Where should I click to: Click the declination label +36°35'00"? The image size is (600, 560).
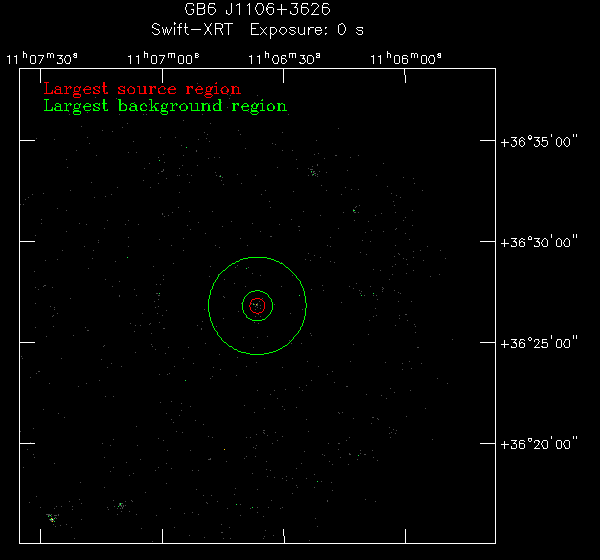point(539,142)
